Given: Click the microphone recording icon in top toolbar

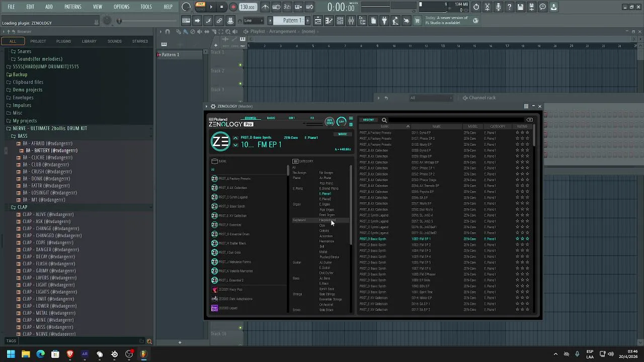Looking at the screenshot, I should (498, 7).
